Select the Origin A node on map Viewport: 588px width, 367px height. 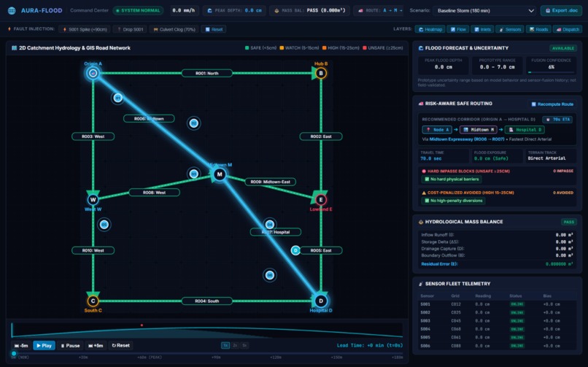click(93, 73)
